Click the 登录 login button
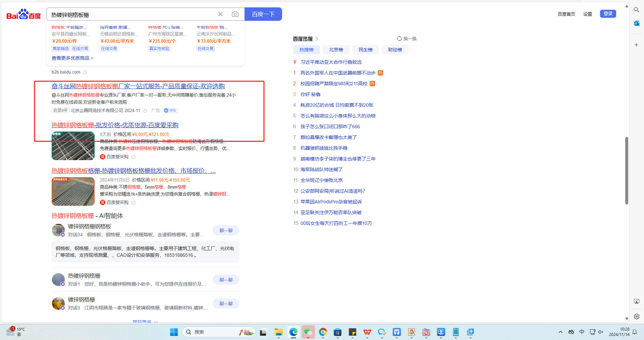The image size is (644, 340). (608, 14)
